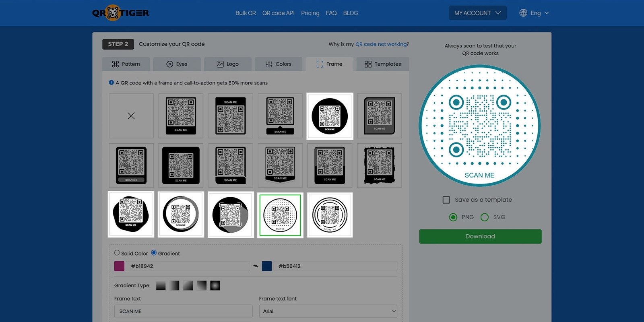Image resolution: width=644 pixels, height=322 pixels.
Task: Click the globe language icon
Action: click(x=523, y=13)
